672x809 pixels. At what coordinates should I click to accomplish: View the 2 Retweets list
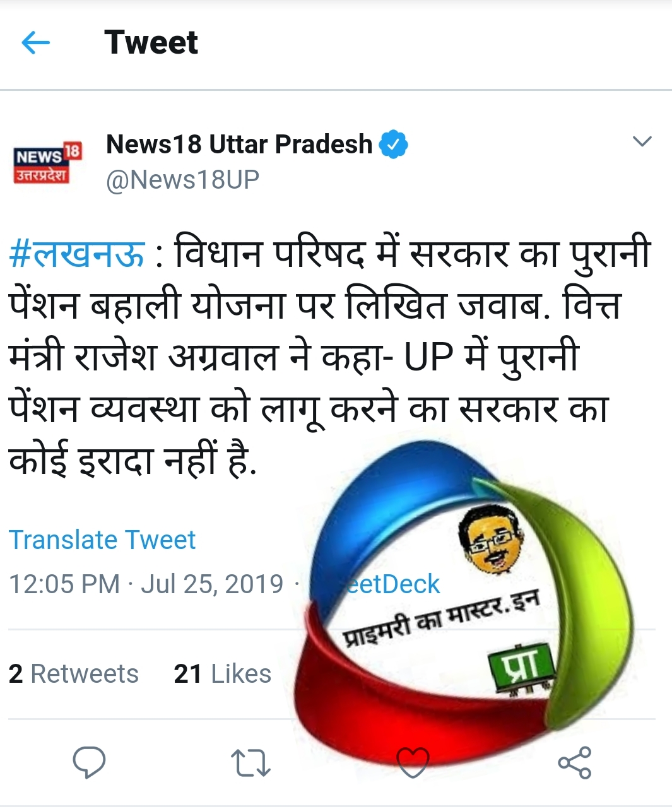click(73, 674)
